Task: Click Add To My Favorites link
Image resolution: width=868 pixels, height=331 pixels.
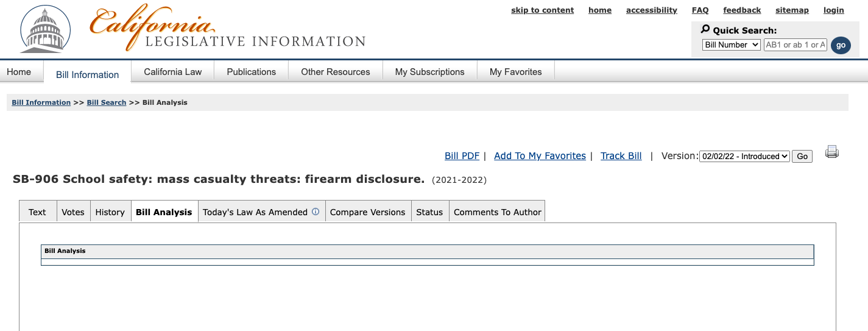Action: pyautogui.click(x=540, y=156)
